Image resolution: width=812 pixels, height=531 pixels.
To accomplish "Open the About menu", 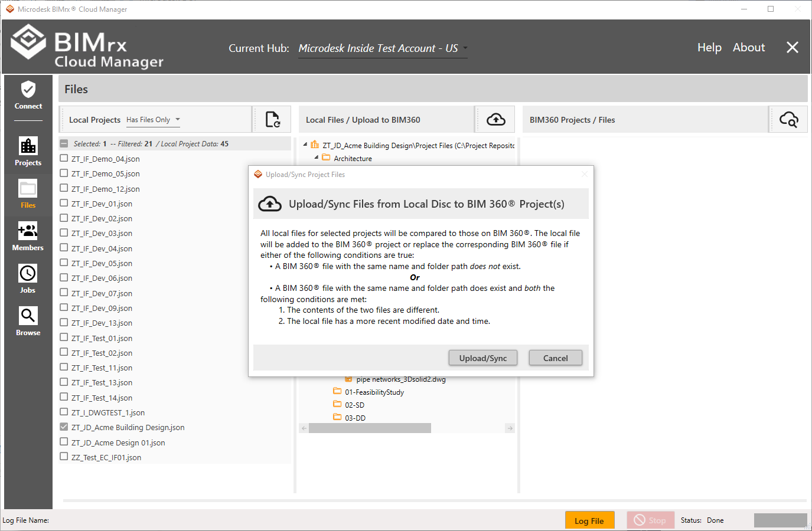I will pos(748,48).
